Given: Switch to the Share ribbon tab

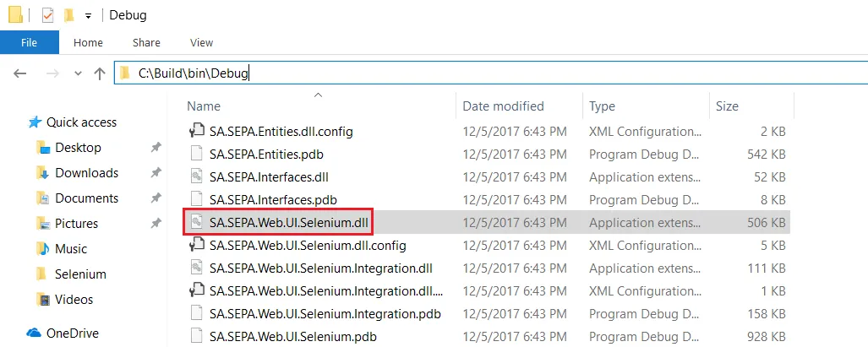Looking at the screenshot, I should coord(146,42).
